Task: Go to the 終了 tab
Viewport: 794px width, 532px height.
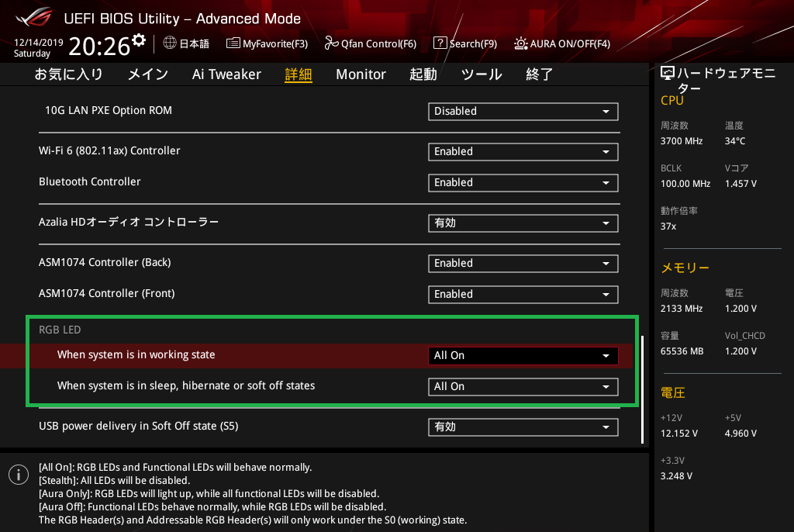Action: pyautogui.click(x=540, y=74)
